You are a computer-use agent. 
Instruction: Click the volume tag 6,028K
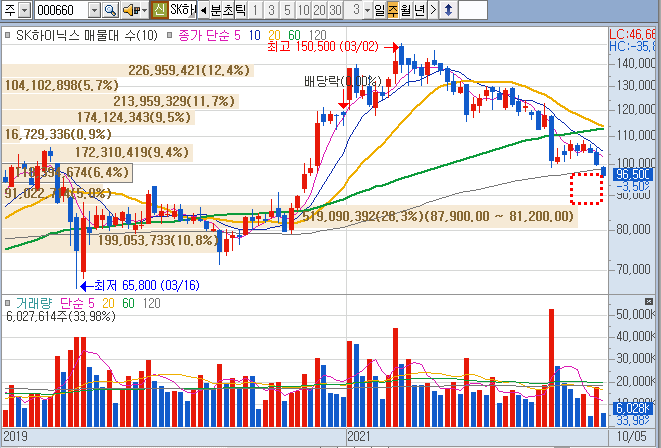(x=634, y=408)
